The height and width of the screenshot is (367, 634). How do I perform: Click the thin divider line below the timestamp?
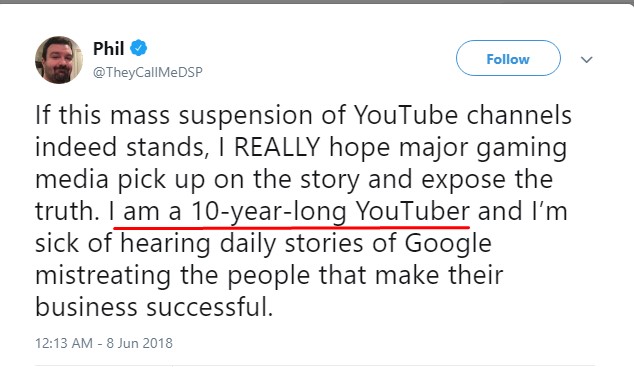pyautogui.click(x=315, y=365)
